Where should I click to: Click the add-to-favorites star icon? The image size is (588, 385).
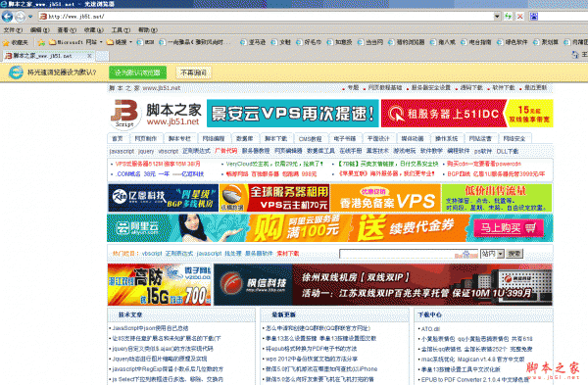[41, 42]
